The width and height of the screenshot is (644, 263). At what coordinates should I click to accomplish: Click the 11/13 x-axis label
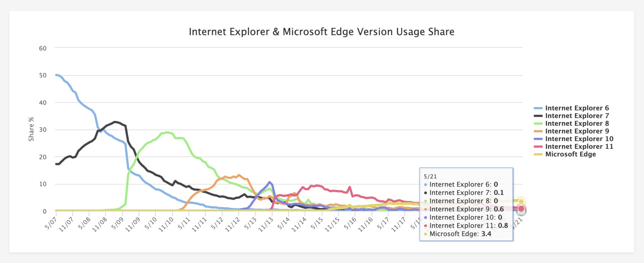(x=265, y=225)
